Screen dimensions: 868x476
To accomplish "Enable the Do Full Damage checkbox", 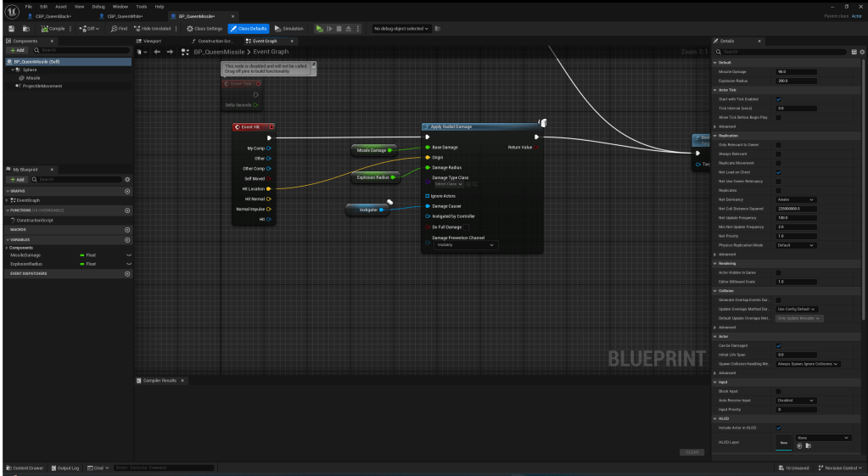I will (428, 227).
